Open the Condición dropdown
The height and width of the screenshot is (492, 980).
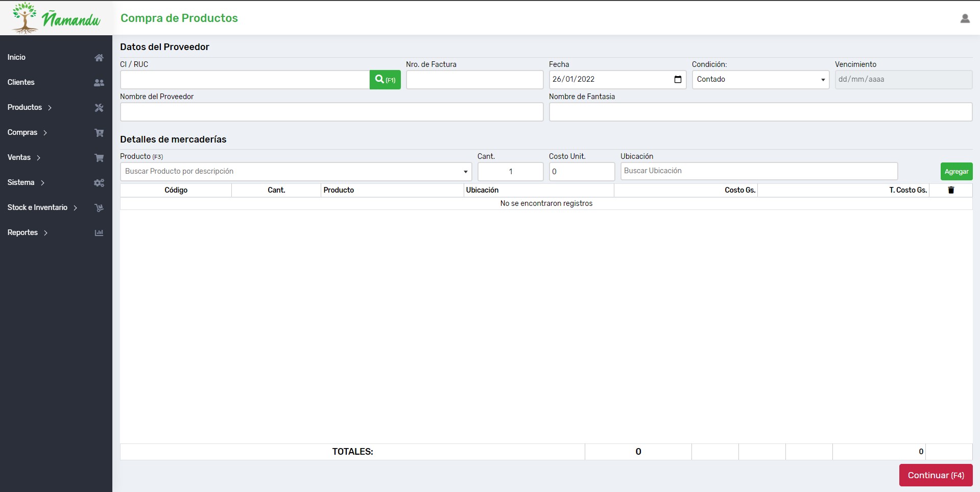760,80
